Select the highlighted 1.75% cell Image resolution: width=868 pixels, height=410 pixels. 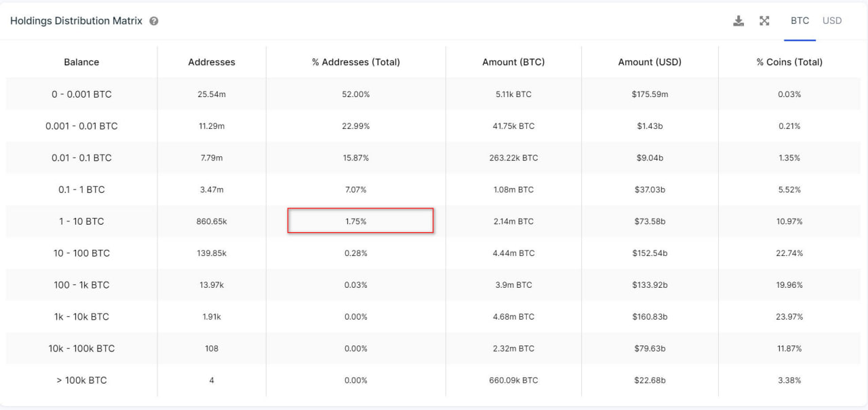pyautogui.click(x=360, y=221)
